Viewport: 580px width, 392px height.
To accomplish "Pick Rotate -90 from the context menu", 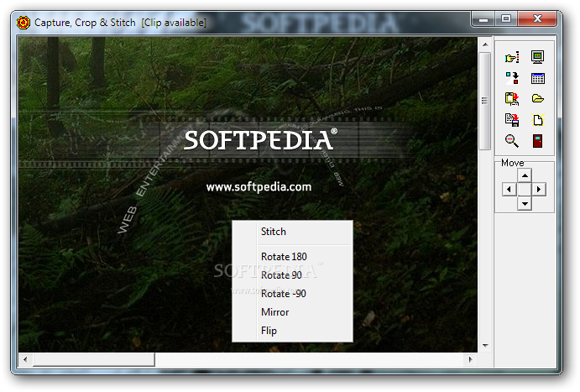I will pos(293,294).
